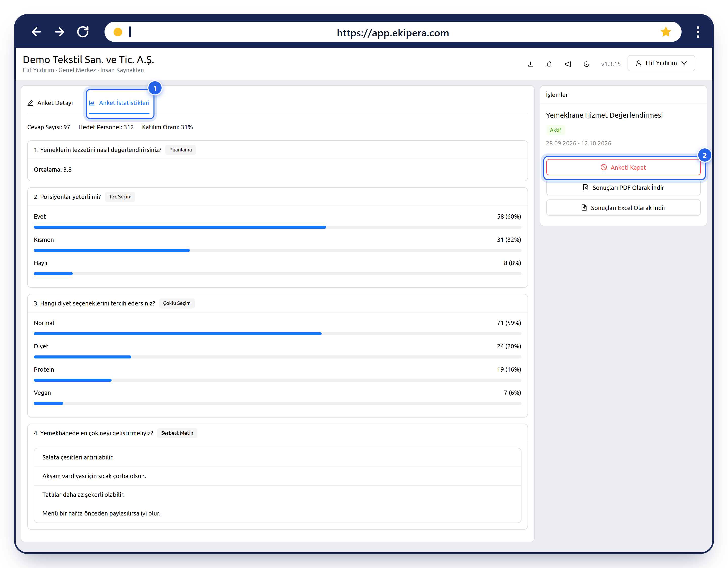This screenshot has height=568, width=728.
Task: Reload the page with refresh icon
Action: (x=83, y=32)
